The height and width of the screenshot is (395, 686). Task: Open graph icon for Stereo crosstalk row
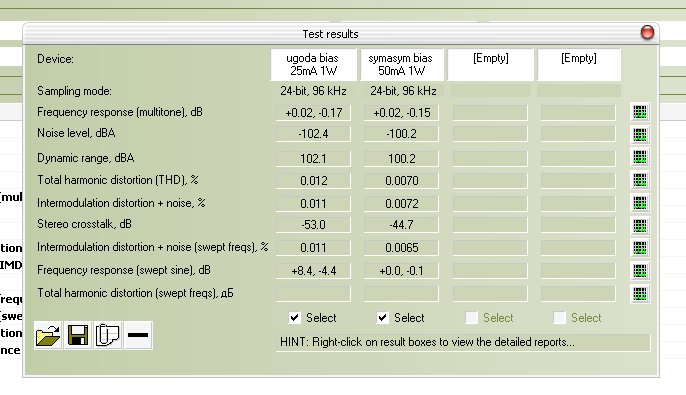pos(640,226)
